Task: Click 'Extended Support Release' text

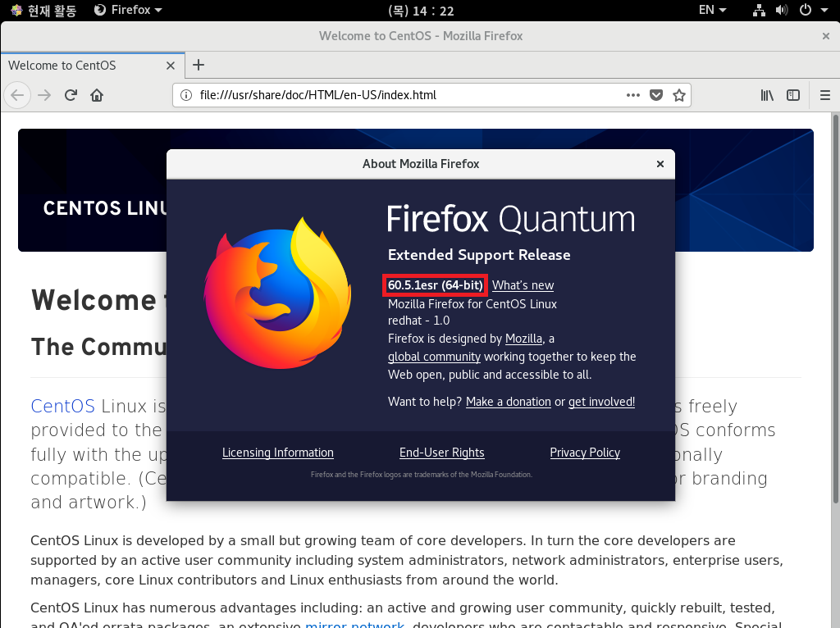Action: coord(479,255)
